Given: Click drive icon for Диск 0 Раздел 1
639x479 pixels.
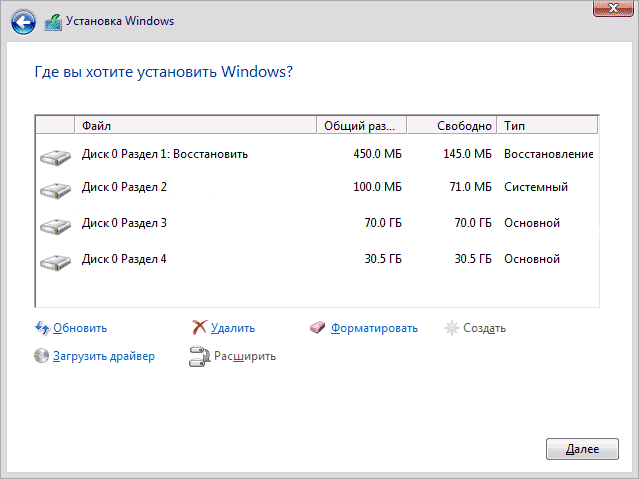Looking at the screenshot, I should click(x=55, y=156).
